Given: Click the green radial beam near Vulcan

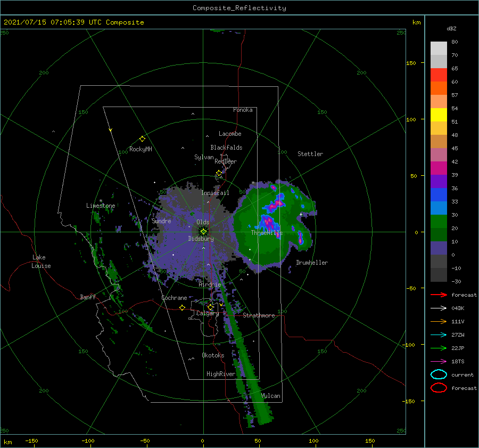Looking at the screenshot, I should click(x=259, y=401).
